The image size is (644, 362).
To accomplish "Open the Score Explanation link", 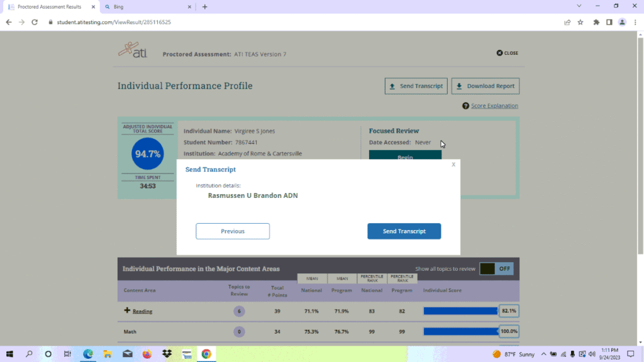I will click(x=494, y=106).
